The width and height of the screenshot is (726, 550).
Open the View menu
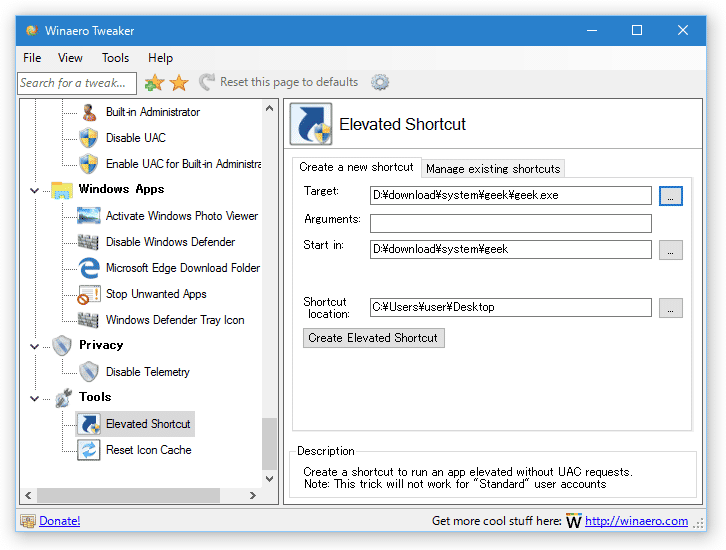pos(70,58)
